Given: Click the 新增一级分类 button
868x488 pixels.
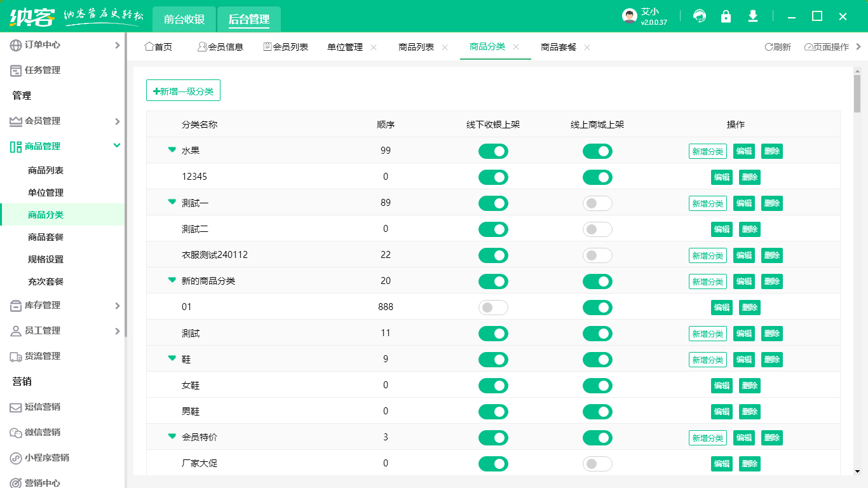Looking at the screenshot, I should point(183,90).
